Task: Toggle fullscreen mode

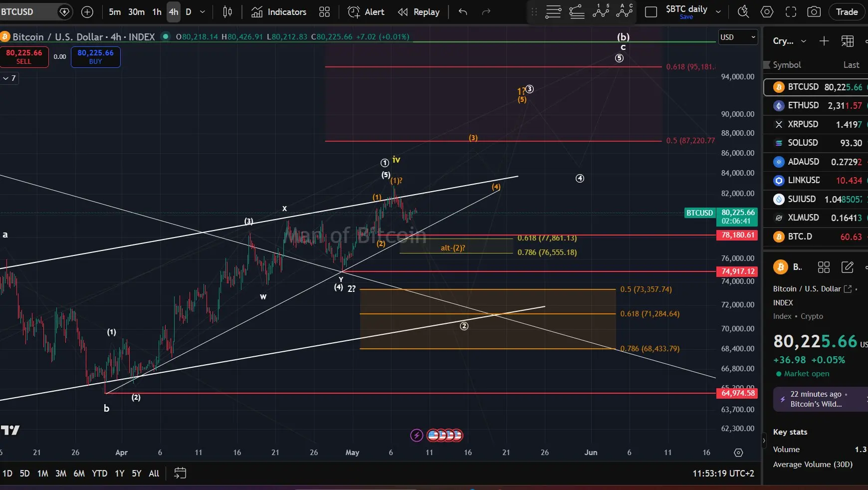Action: [791, 12]
